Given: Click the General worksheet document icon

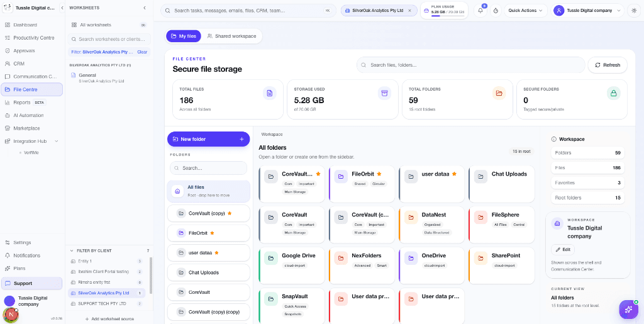Looking at the screenshot, I should coord(74,75).
